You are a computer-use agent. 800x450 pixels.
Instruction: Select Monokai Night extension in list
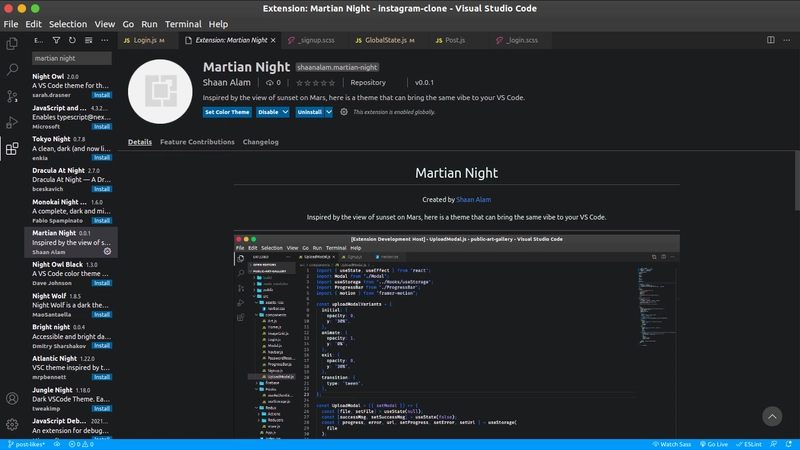[x=71, y=211]
